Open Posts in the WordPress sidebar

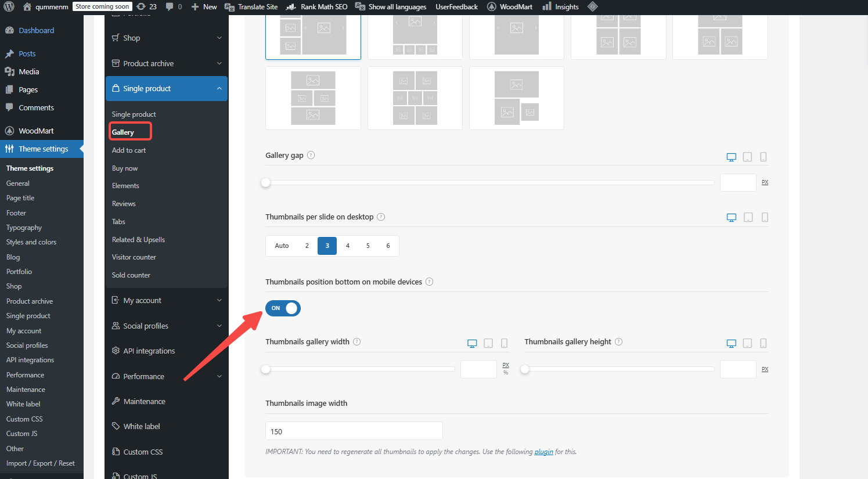(x=27, y=53)
